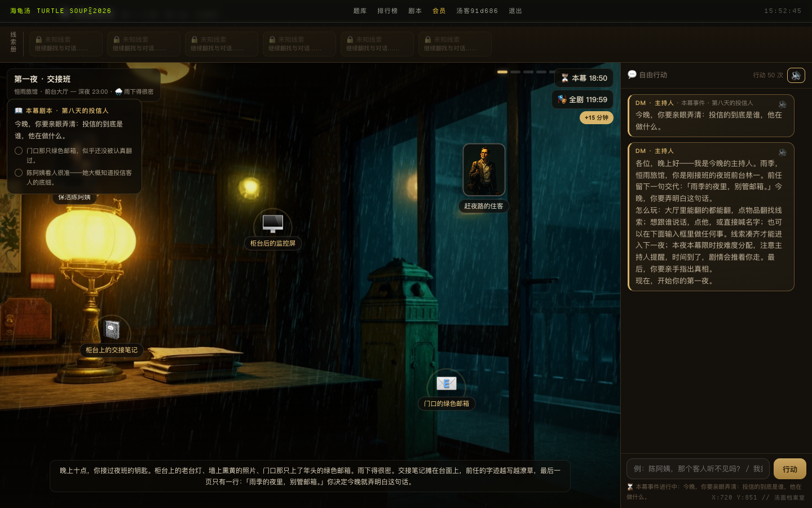Click the 全剧 119:59 timer badge
This screenshot has height=508, width=812.
pos(582,100)
